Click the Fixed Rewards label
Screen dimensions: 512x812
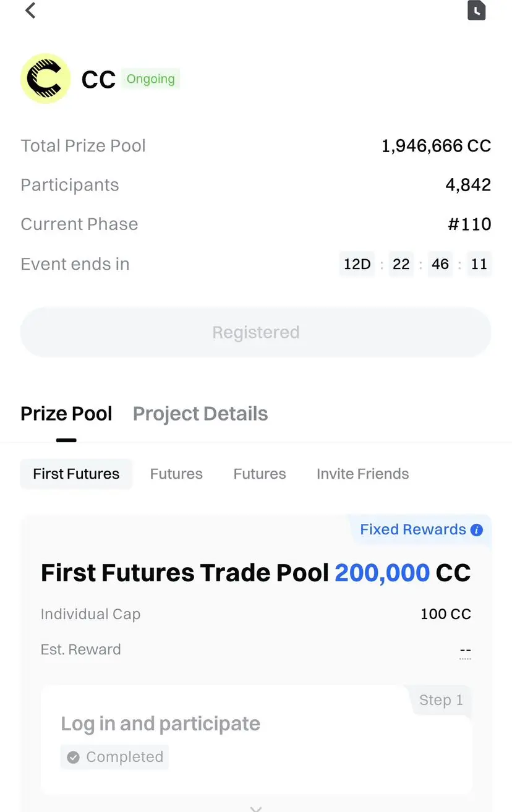pyautogui.click(x=413, y=530)
